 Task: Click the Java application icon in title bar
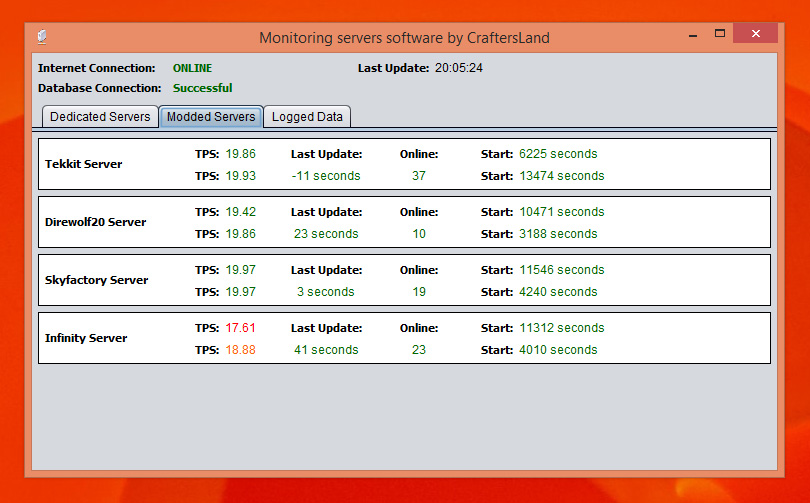tap(42, 38)
